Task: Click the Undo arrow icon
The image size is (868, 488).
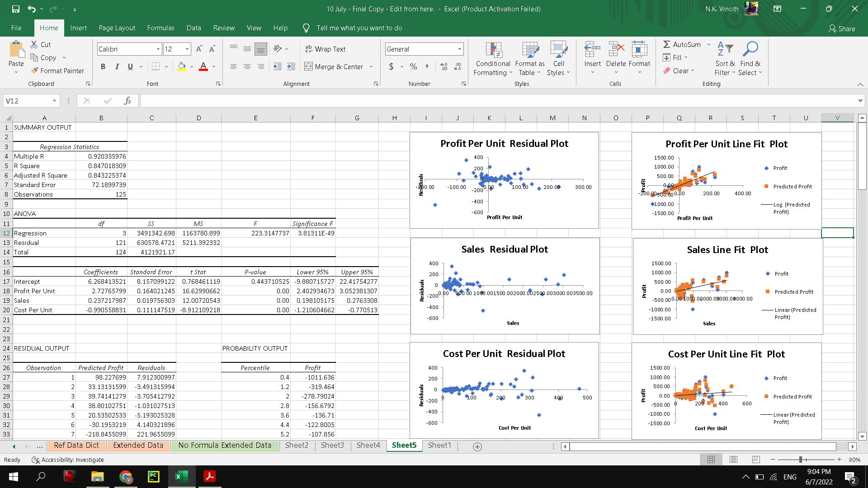Action: (31, 9)
